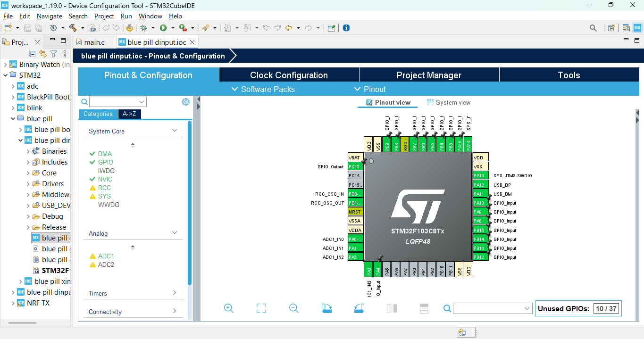Click the Debug bug icon

(x=143, y=28)
